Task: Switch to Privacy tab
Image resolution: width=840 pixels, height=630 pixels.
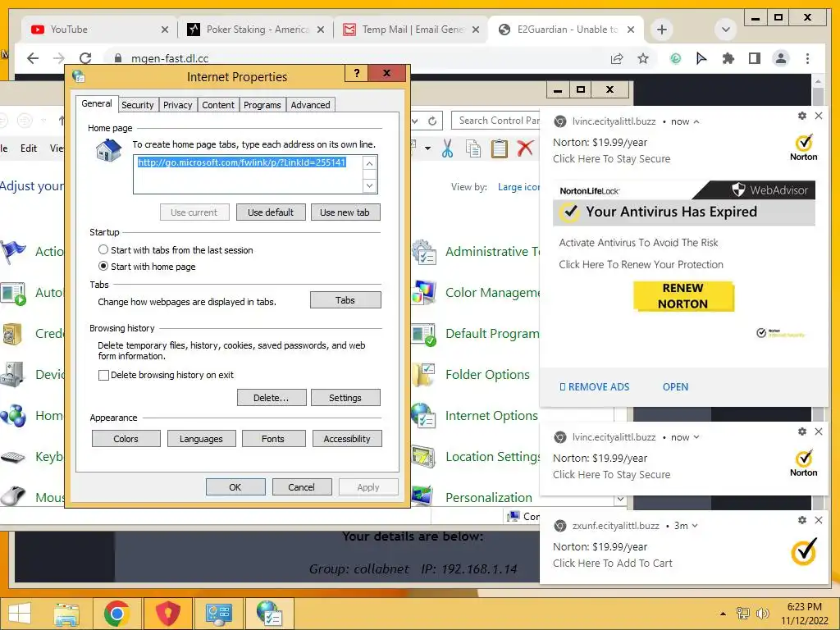Action: tap(177, 105)
